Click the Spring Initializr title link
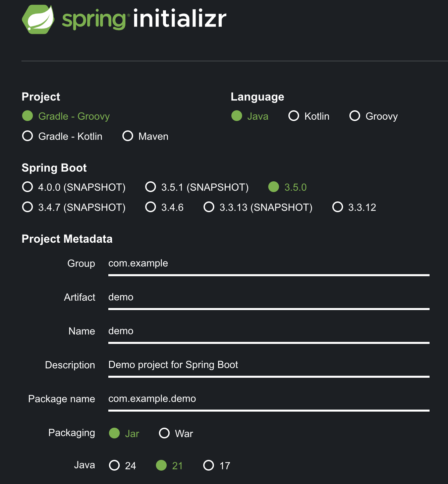Image resolution: width=448 pixels, height=484 pixels. (144, 19)
